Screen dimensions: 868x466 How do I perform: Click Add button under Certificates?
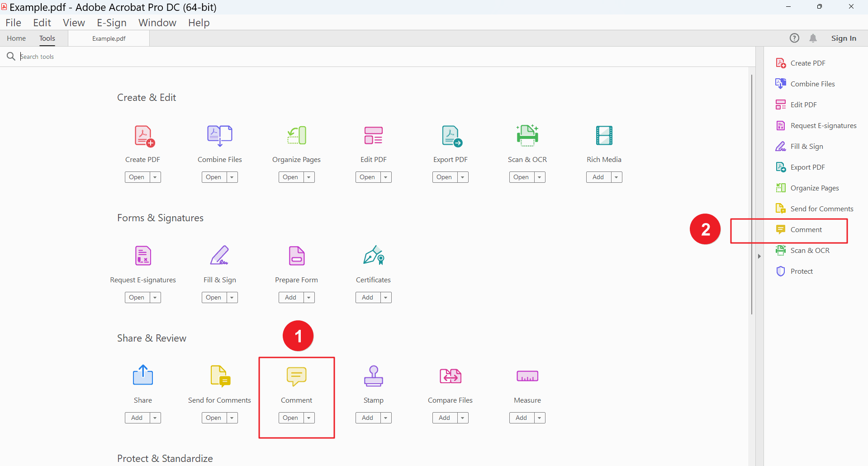click(368, 297)
